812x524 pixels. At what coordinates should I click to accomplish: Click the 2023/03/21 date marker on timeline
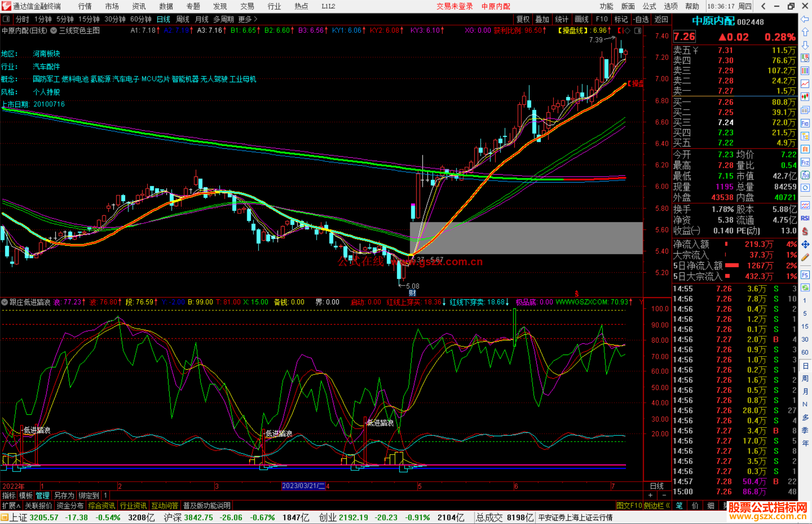pos(303,486)
